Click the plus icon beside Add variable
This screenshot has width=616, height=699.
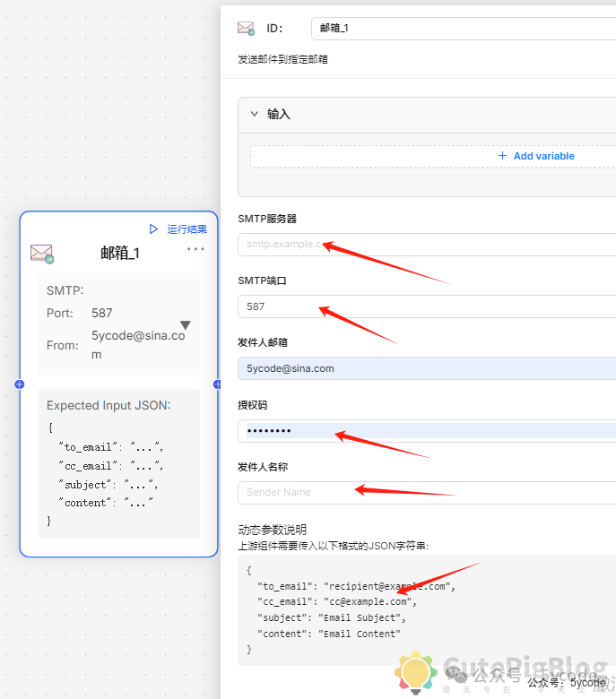(503, 156)
